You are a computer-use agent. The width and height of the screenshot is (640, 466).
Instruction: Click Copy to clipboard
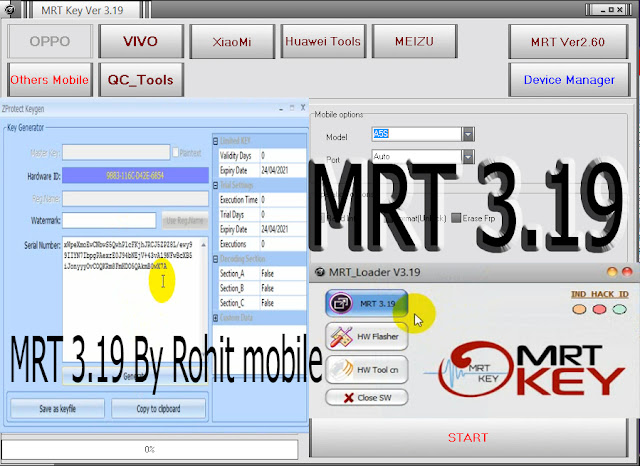158,408
